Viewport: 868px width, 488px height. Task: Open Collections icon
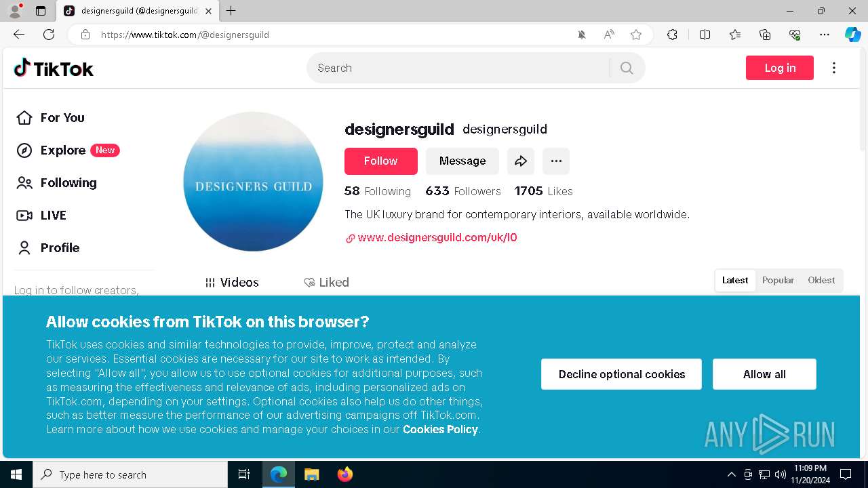pyautogui.click(x=765, y=35)
